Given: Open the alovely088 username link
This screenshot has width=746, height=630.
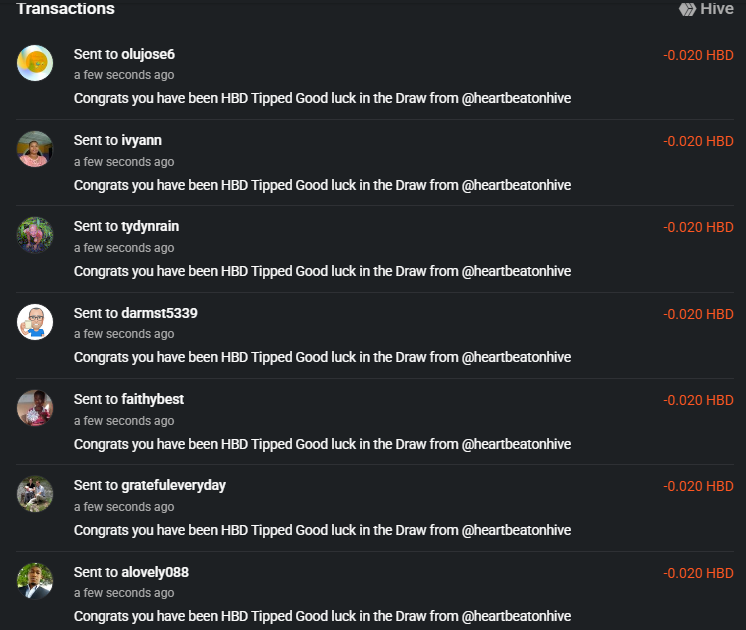Looking at the screenshot, I should click(155, 572).
